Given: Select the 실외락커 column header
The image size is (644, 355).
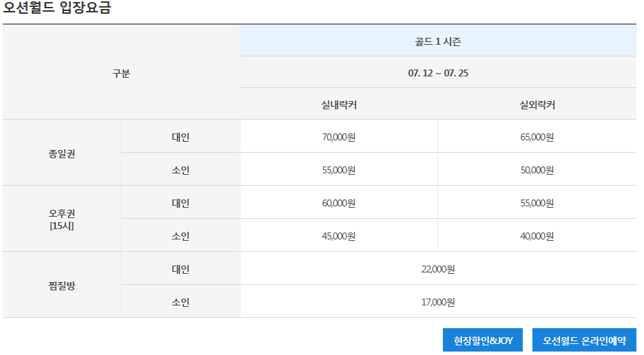Looking at the screenshot, I should (537, 105).
